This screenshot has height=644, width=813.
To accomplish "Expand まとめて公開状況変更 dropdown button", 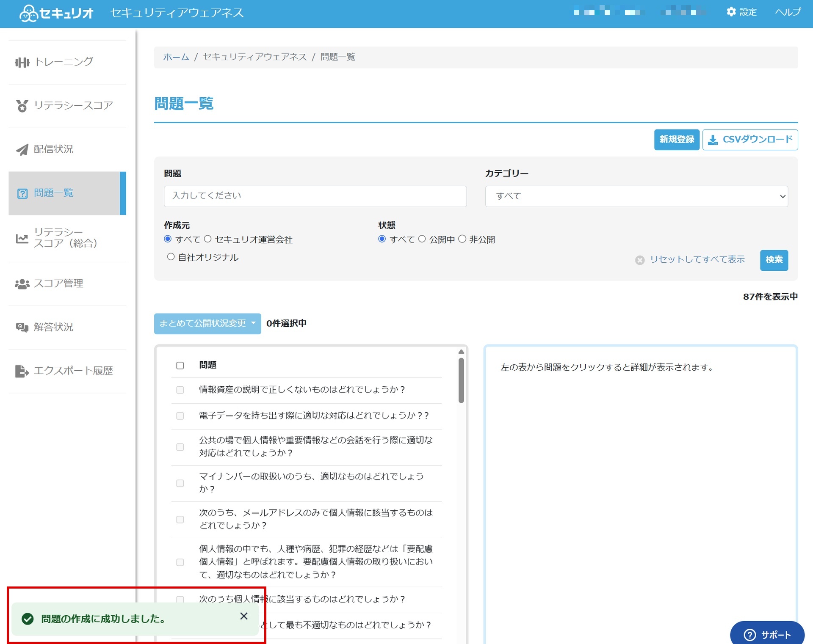I will (x=207, y=324).
